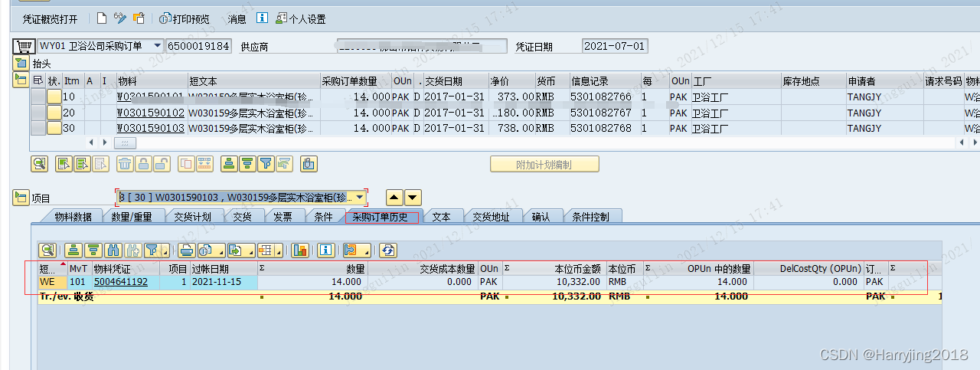980x370 pixels.
Task: Open material document 5004641192
Action: (121, 282)
